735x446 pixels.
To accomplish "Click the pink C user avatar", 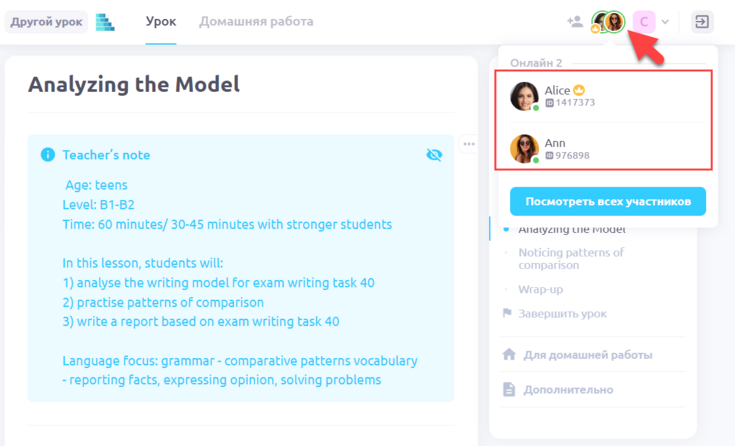I will tap(644, 22).
